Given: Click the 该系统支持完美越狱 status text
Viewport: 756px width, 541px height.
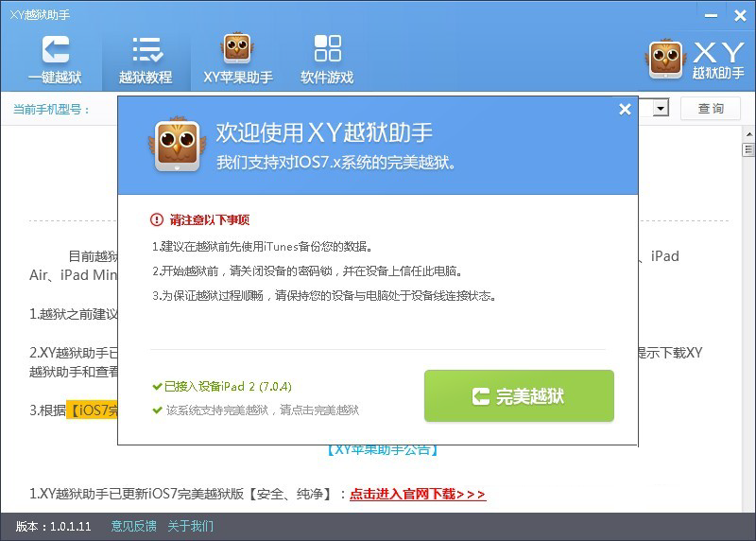Looking at the screenshot, I should pos(263,410).
